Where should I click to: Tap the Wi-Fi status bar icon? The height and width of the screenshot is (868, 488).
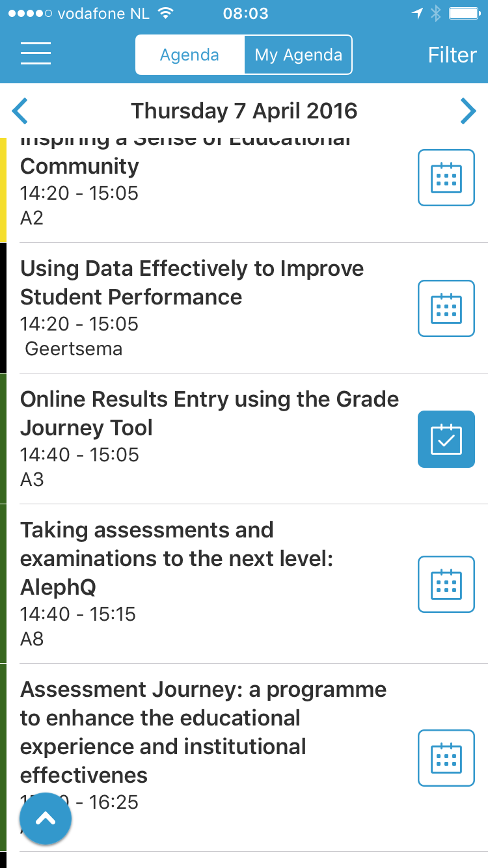[x=167, y=14]
